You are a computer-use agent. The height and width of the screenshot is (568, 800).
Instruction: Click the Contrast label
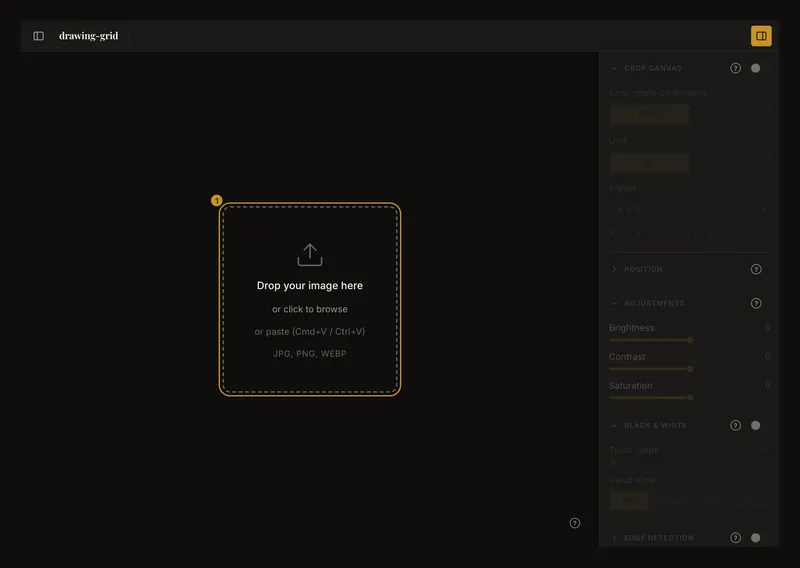[627, 357]
